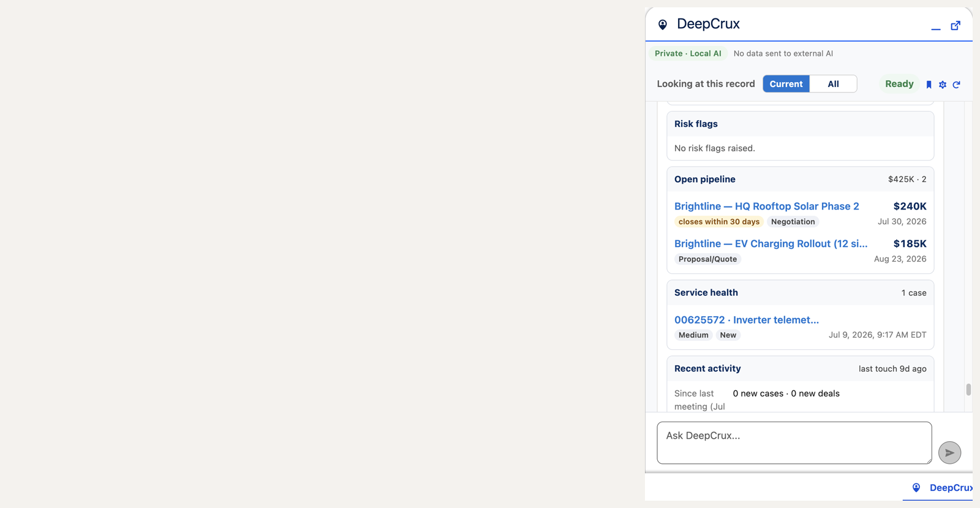Pop out DeepCrux into a new window
The height and width of the screenshot is (508, 980).
coord(956,25)
